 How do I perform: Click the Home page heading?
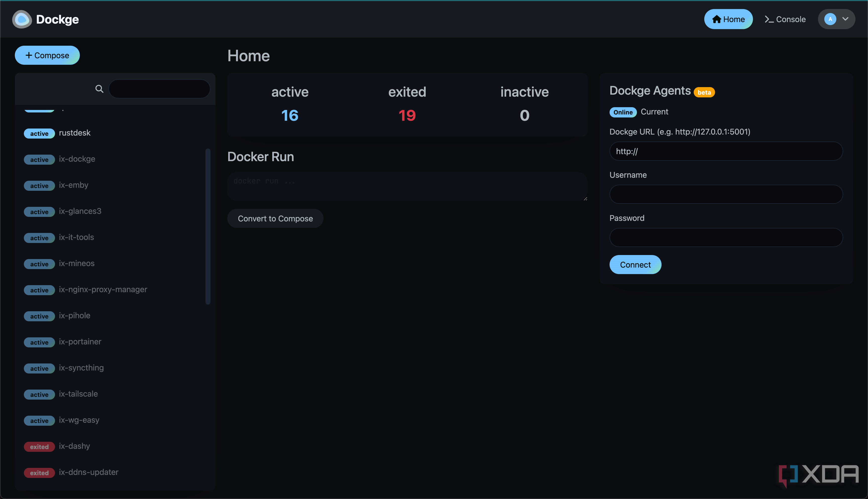pyautogui.click(x=249, y=56)
